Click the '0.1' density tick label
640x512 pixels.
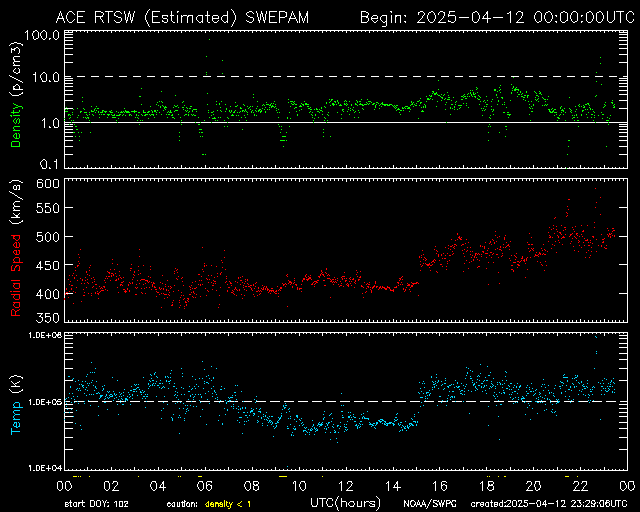pyautogui.click(x=50, y=164)
